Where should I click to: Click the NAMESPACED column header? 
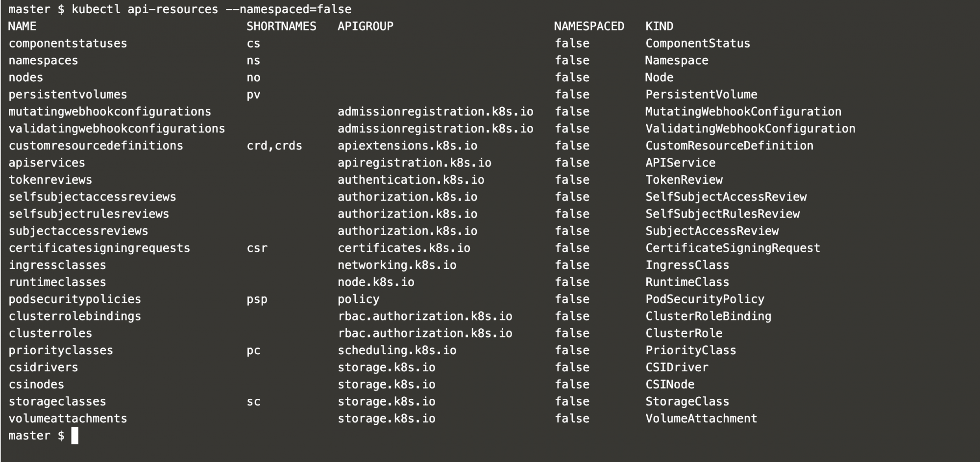[x=589, y=26]
